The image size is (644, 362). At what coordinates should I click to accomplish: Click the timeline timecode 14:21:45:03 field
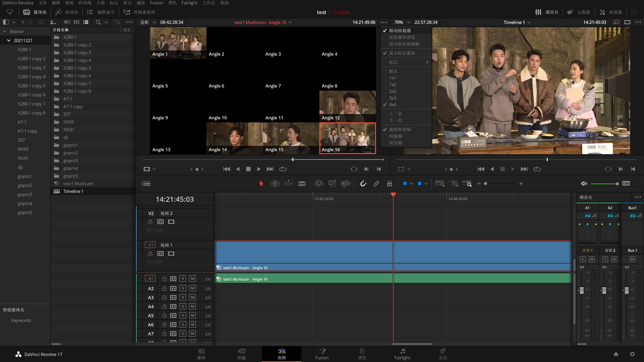(x=175, y=199)
